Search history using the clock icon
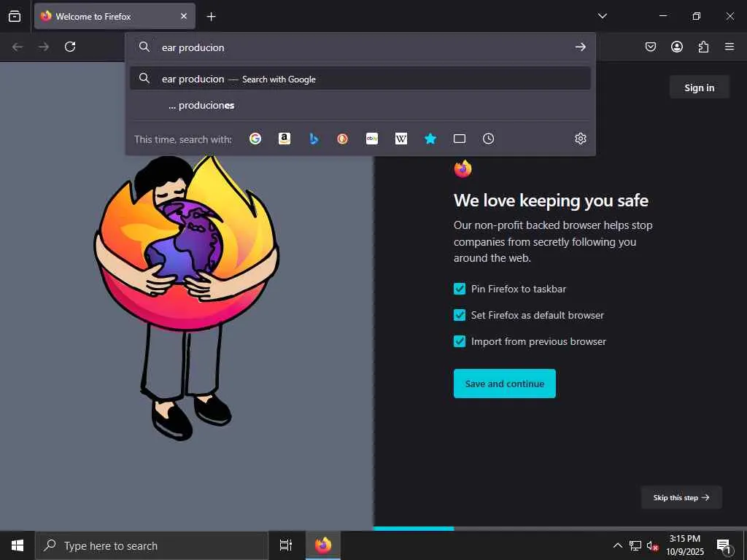Screen dimensions: 747x560 point(488,139)
